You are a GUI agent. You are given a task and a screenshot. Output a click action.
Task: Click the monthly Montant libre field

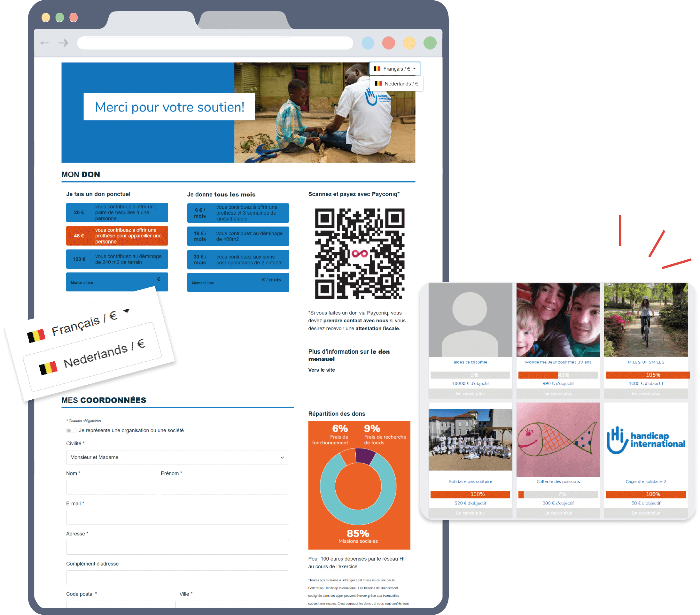[238, 282]
